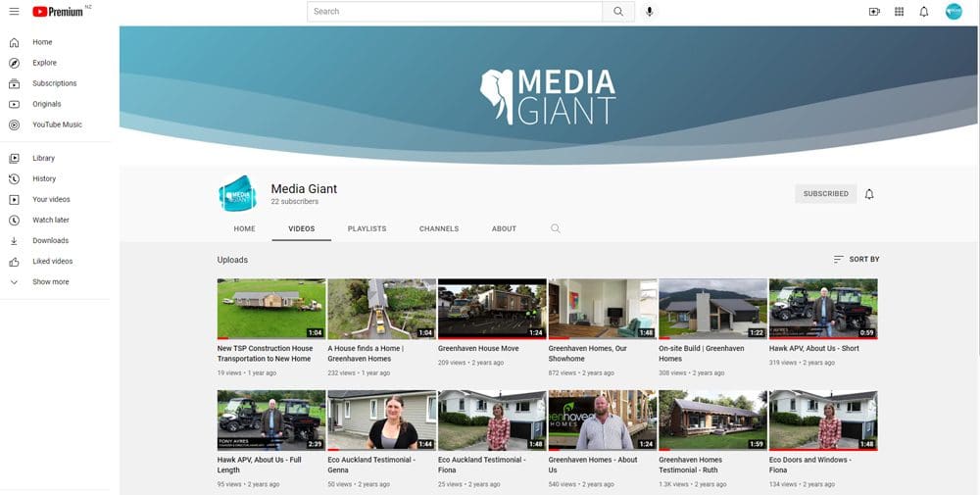Click the Originals sidebar icon

pyautogui.click(x=14, y=104)
